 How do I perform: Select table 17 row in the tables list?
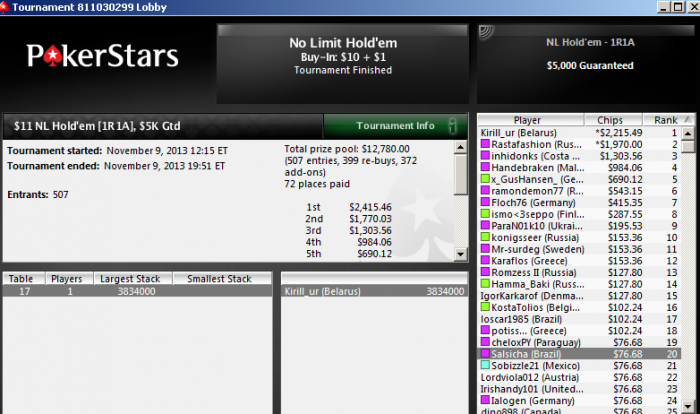click(x=138, y=291)
